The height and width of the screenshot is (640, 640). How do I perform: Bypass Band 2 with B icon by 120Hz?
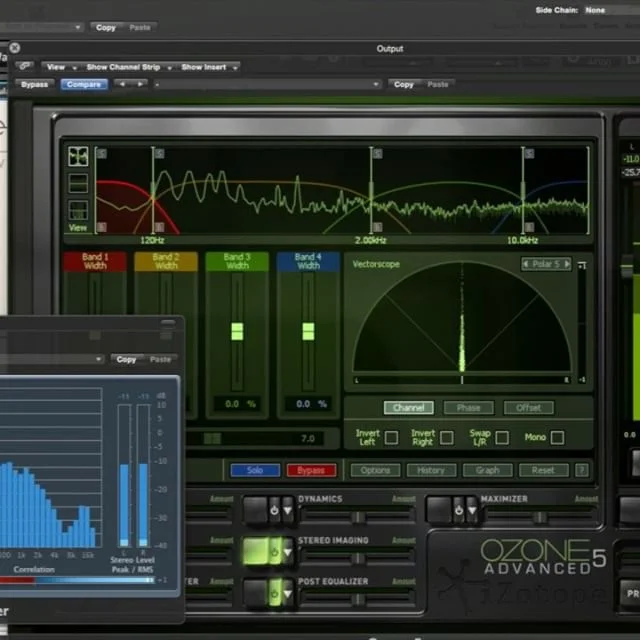pyautogui.click(x=160, y=227)
